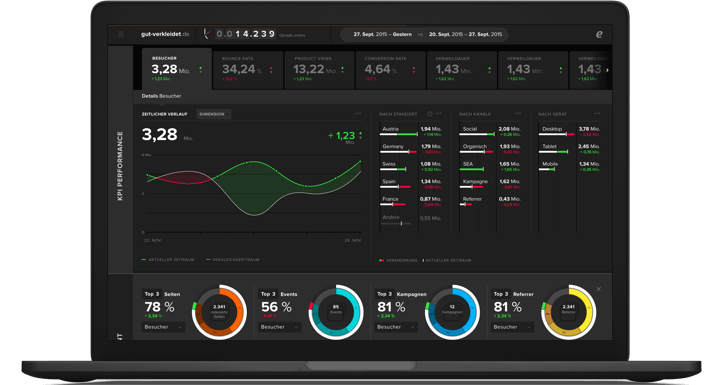Click the Social channel bar
Viewport: 706px width, 385px height.
tap(477, 134)
